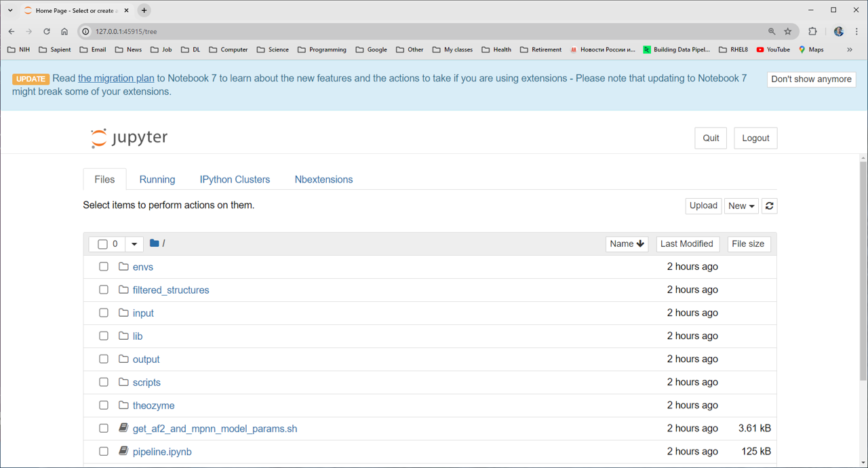Click the output folder icon

[123, 359]
